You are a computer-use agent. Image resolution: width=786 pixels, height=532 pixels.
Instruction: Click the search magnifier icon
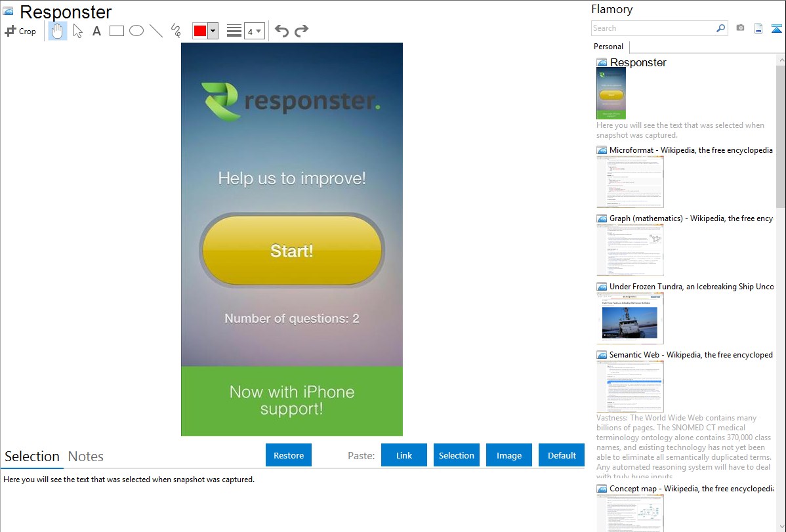point(720,28)
